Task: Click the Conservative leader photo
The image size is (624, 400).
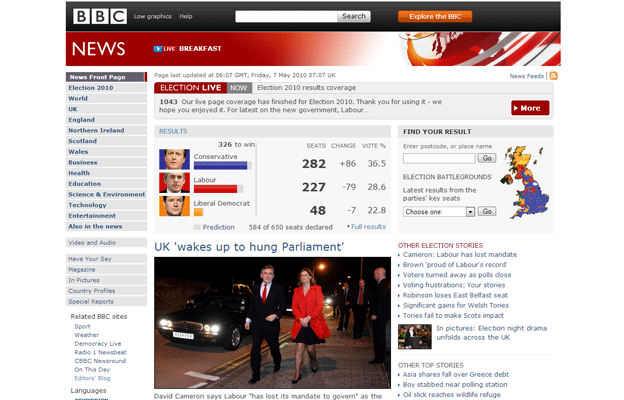Action: [174, 160]
